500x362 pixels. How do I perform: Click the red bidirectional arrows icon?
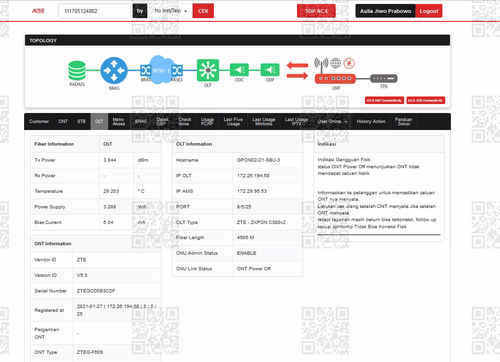pyautogui.click(x=298, y=70)
